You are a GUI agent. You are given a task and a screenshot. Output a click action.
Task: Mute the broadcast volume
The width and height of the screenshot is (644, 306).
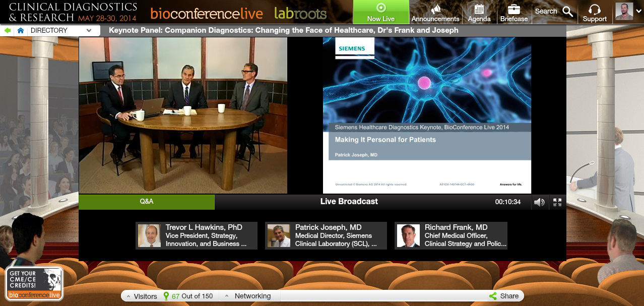coord(540,202)
